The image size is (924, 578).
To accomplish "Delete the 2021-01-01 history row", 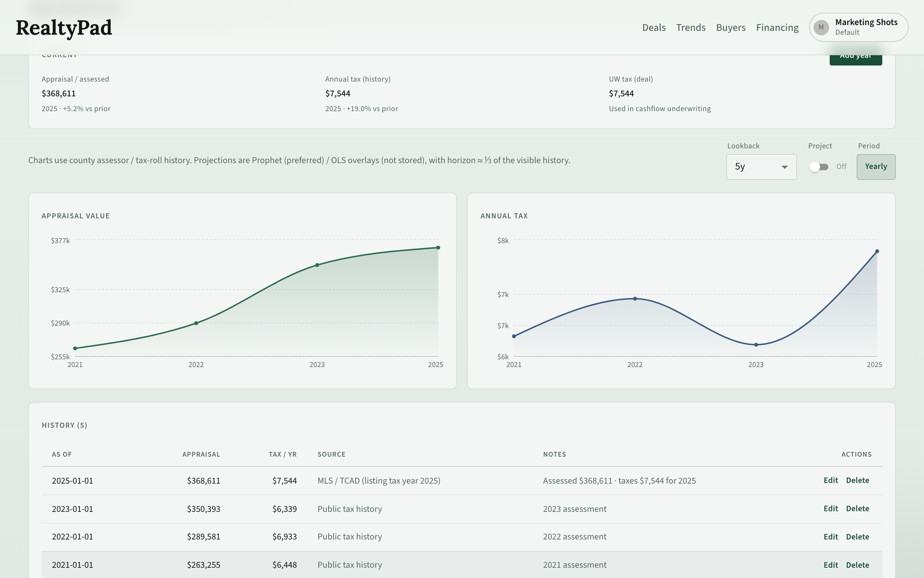I will tap(858, 565).
